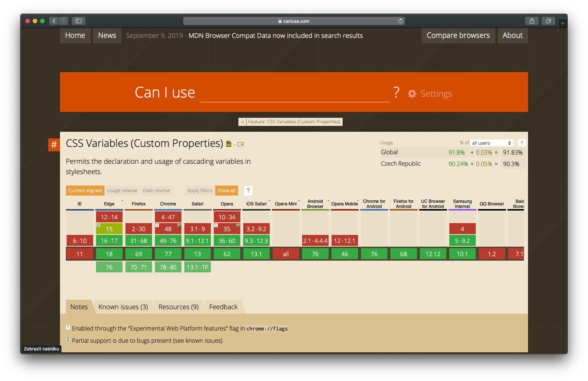The image size is (588, 381).
Task: Select Date relative view mode
Action: 156,190
